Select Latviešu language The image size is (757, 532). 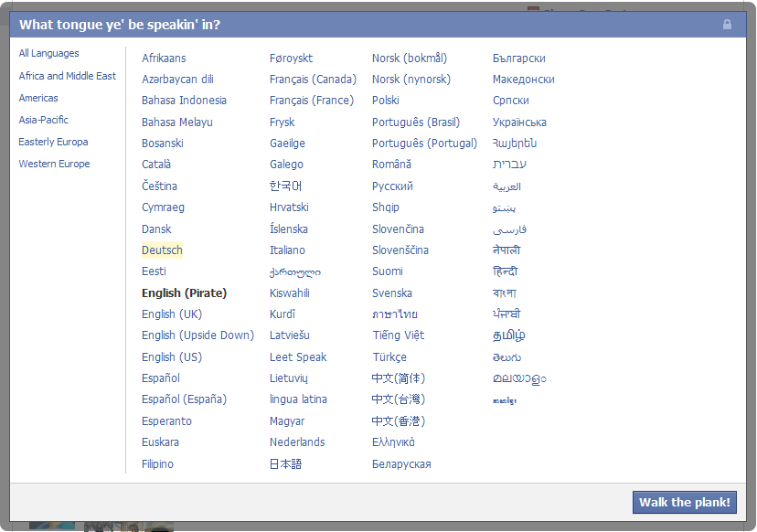(x=290, y=335)
